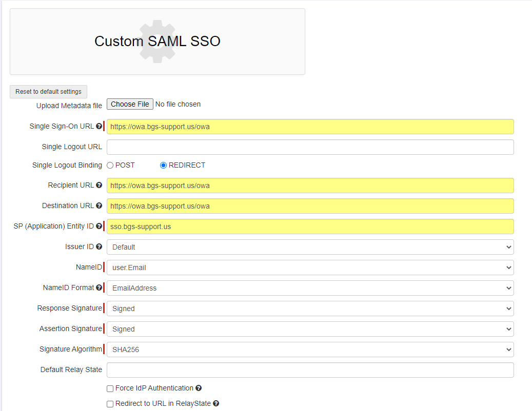Click the 'Response Signature' label

tap(70, 308)
